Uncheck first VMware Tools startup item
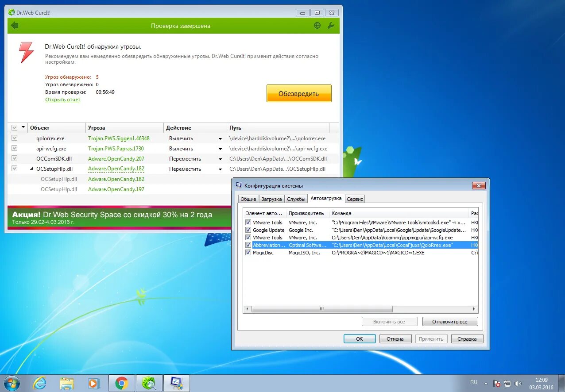The image size is (565, 392). coord(248,223)
